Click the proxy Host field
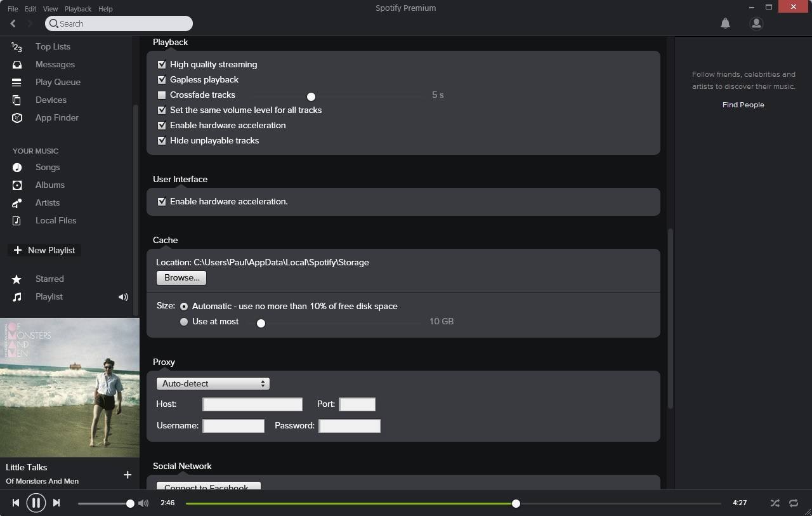 [252, 404]
